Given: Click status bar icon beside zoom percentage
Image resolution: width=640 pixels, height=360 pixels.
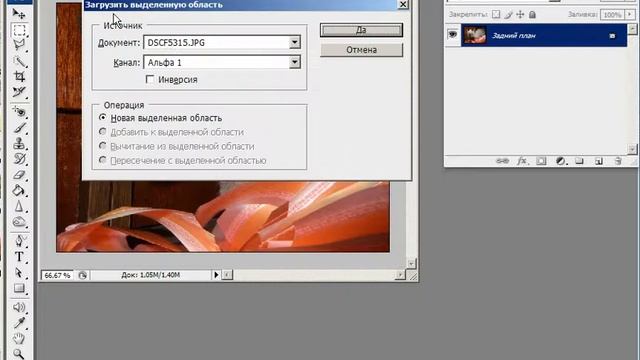Looking at the screenshot, I should 82,275.
